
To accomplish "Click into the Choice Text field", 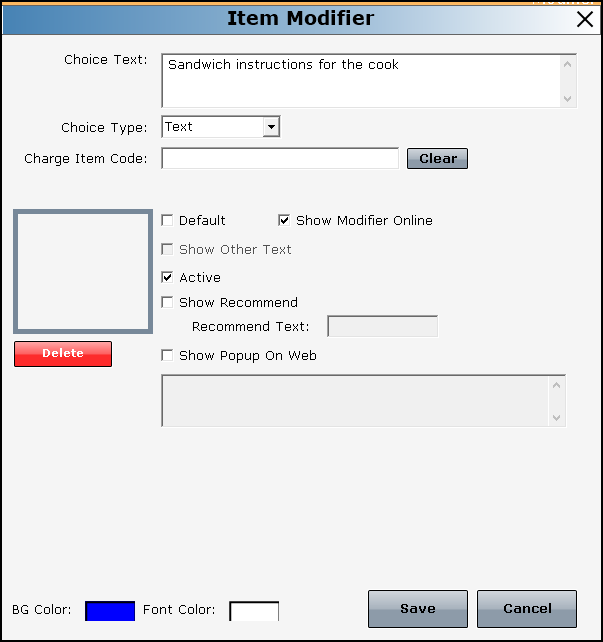I will (360, 80).
